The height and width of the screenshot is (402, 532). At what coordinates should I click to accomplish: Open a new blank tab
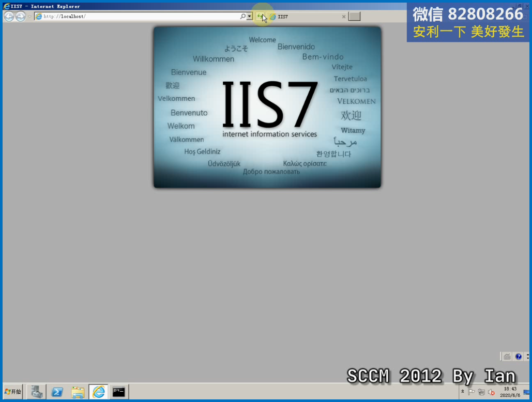354,16
